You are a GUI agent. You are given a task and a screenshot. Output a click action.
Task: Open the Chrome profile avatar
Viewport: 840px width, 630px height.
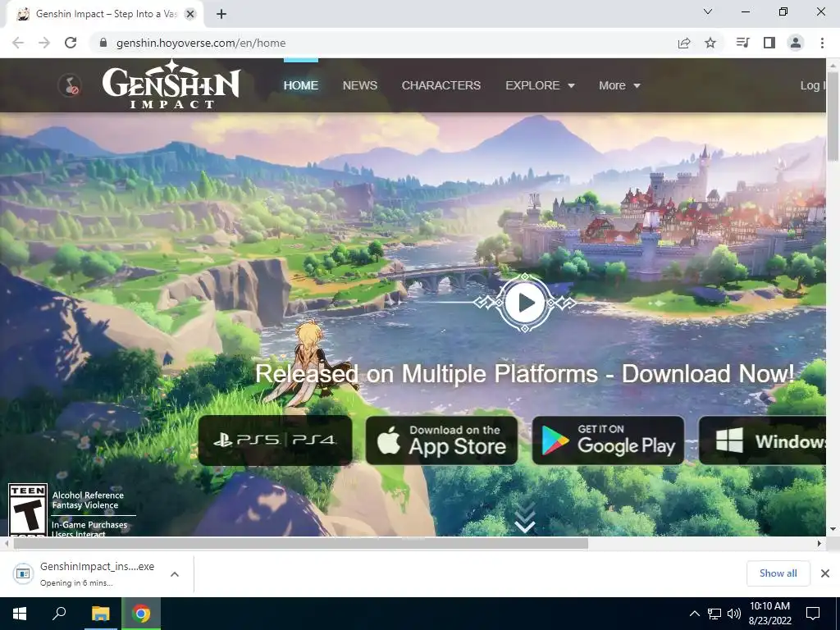[796, 43]
